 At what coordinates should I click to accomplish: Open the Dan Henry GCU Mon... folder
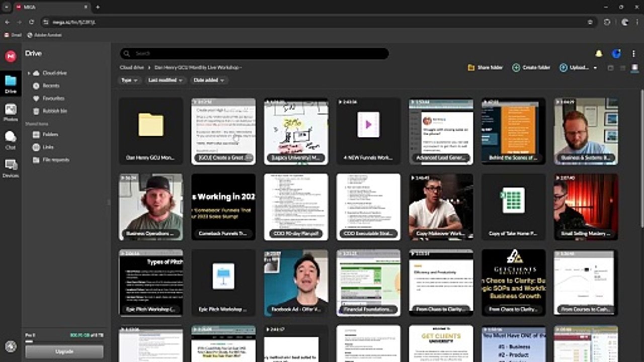151,131
